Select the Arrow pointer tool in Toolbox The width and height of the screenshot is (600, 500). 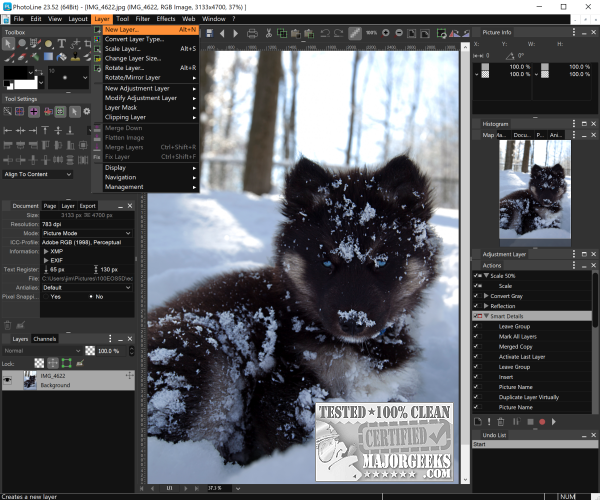[8, 45]
